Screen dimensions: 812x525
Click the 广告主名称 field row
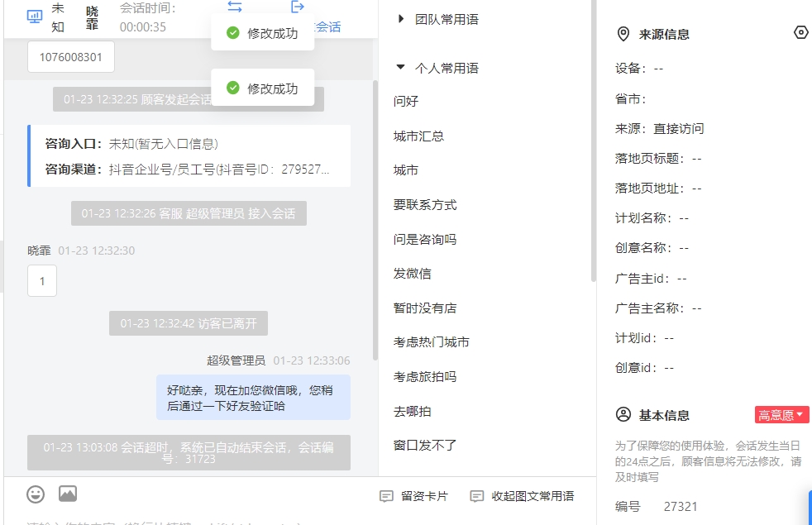658,308
